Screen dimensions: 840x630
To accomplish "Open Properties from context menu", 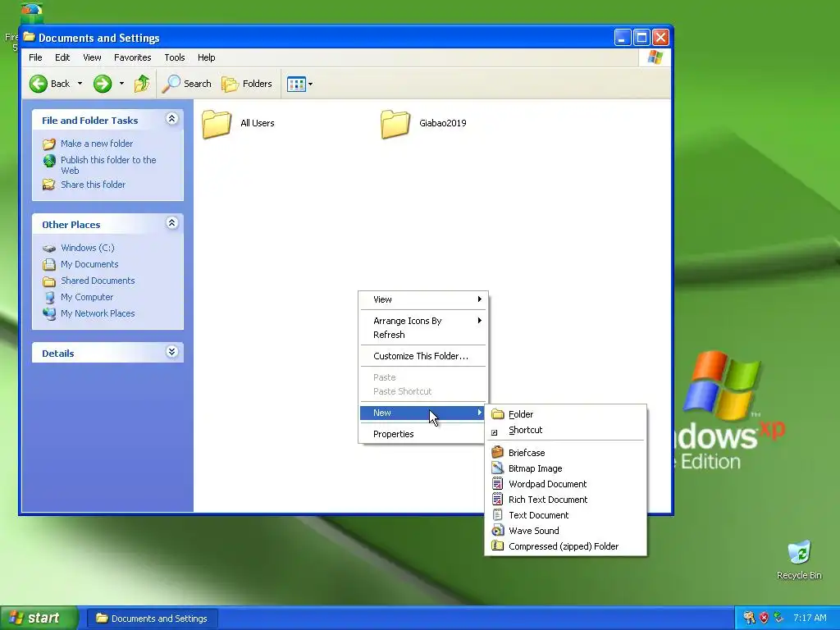I will [x=422, y=434].
